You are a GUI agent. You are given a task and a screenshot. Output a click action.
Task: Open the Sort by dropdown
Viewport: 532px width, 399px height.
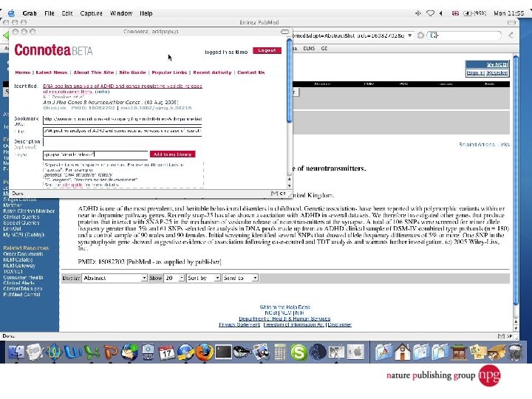(203, 278)
